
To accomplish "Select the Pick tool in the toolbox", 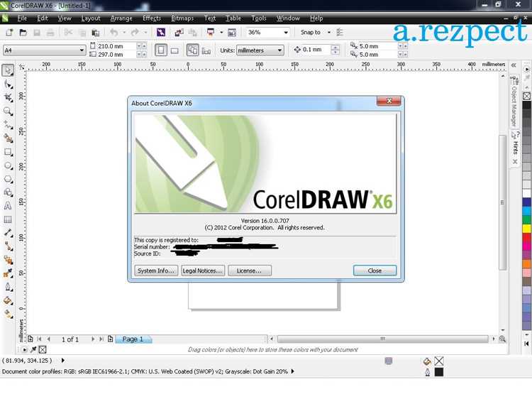I will click(x=8, y=70).
